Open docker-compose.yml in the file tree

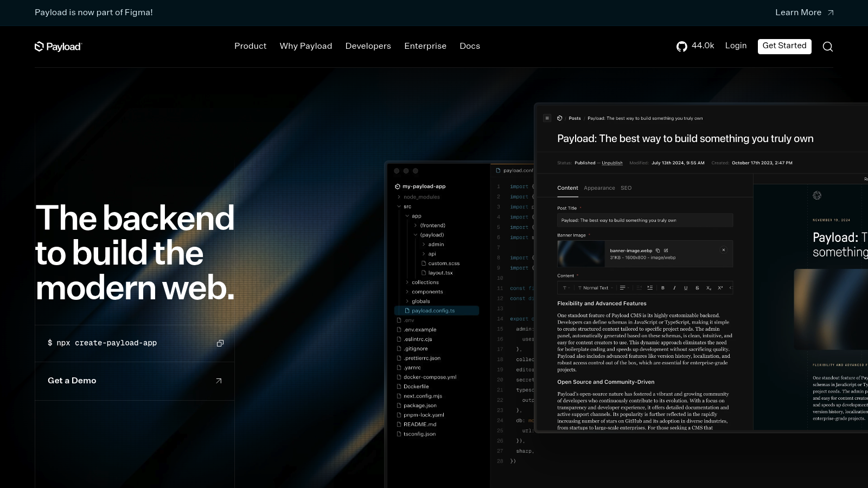(426, 377)
